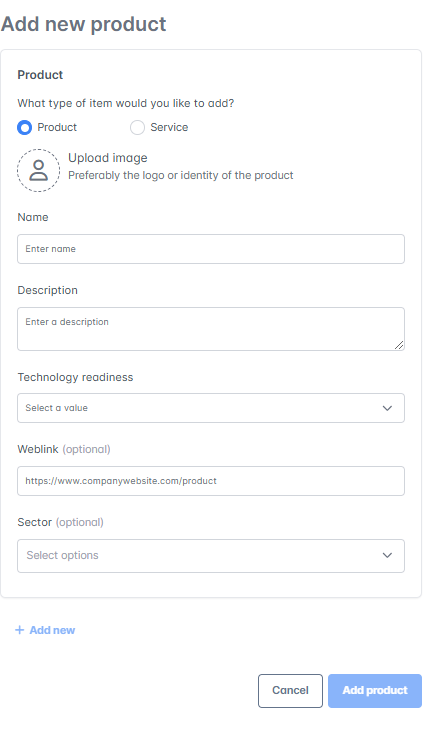Image resolution: width=427 pixels, height=736 pixels.
Task: Focus the Weblink URL input field
Action: 211,481
